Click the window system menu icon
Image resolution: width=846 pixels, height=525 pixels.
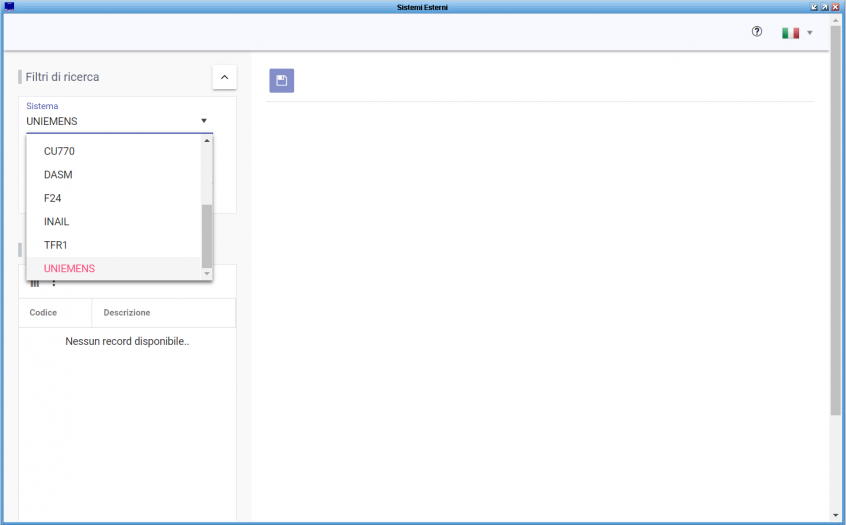tap(9, 6)
